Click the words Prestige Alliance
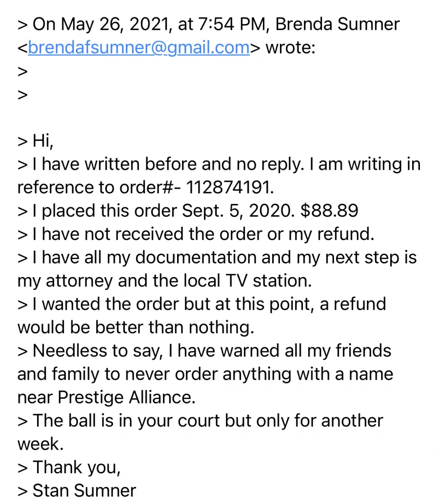The height and width of the screenshot is (504, 439). pyautogui.click(x=126, y=397)
